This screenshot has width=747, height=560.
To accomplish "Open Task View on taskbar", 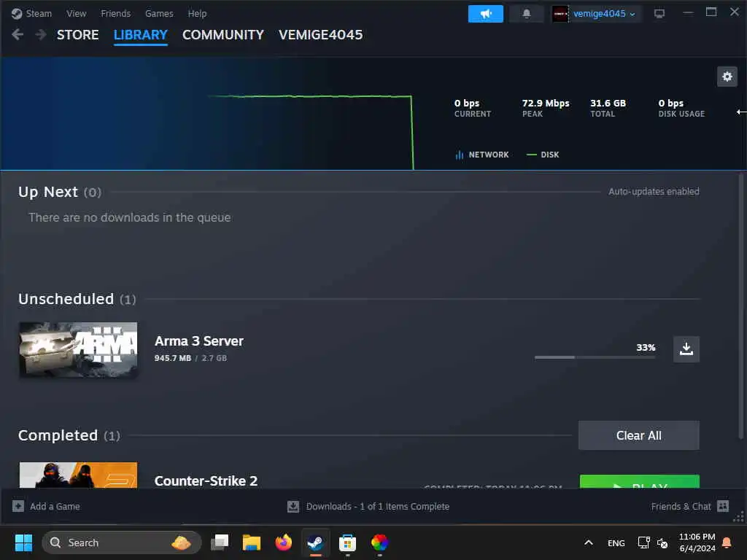I will point(220,542).
